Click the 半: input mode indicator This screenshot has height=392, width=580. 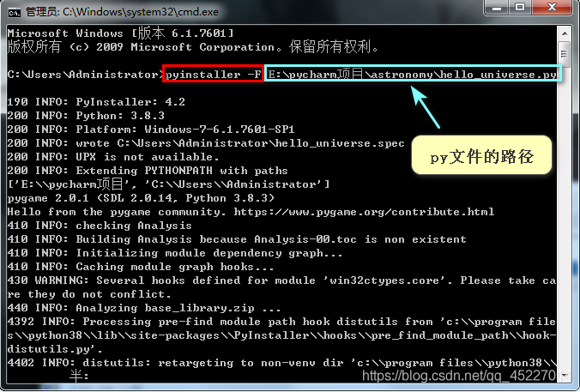click(79, 375)
